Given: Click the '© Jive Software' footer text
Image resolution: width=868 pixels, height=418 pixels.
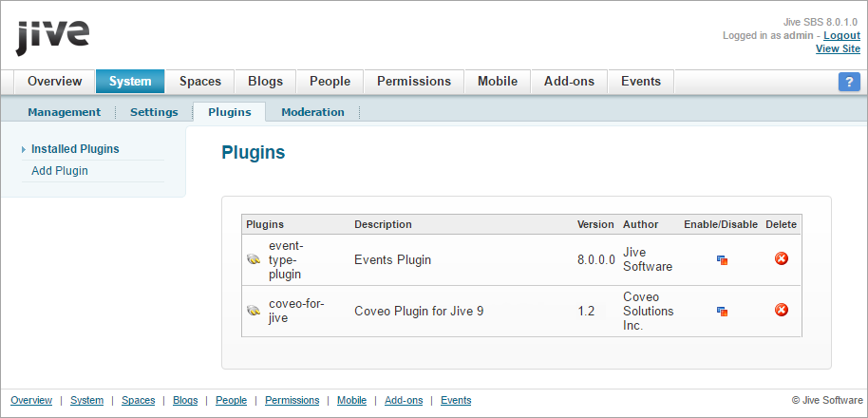Looking at the screenshot, I should pyautogui.click(x=826, y=400).
